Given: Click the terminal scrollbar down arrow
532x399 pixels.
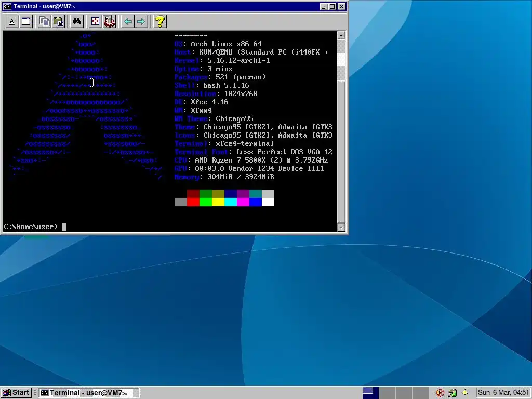Looking at the screenshot, I should pyautogui.click(x=341, y=228).
